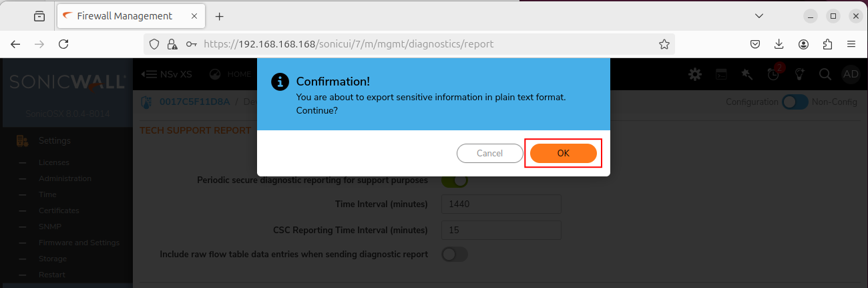The height and width of the screenshot is (288, 868).
Task: Open the AD user avatar menu
Action: (x=851, y=74)
